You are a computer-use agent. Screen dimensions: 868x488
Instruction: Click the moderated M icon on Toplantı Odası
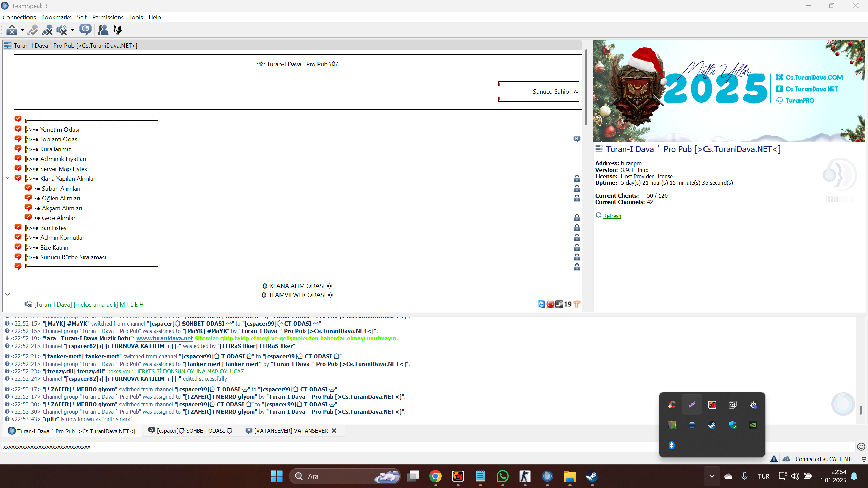coord(577,139)
